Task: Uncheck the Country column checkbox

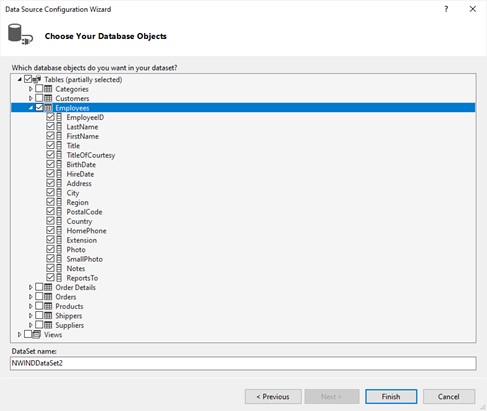Action: point(50,221)
